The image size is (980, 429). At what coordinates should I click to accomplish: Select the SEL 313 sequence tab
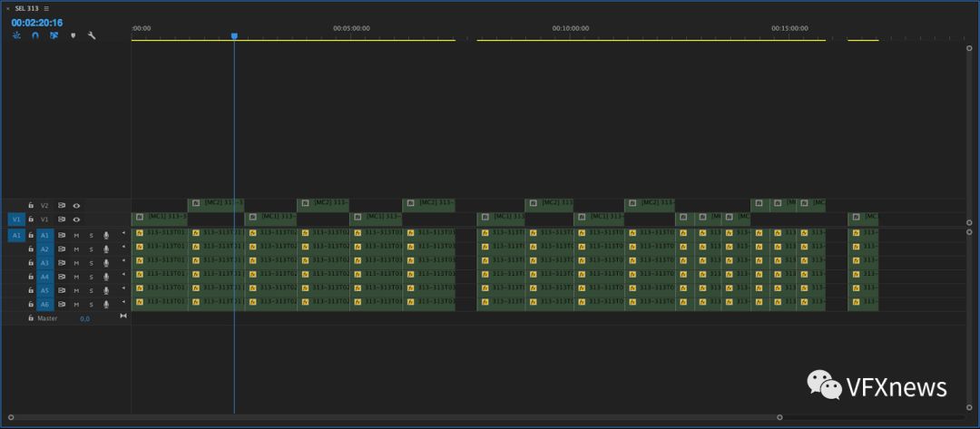[x=27, y=8]
